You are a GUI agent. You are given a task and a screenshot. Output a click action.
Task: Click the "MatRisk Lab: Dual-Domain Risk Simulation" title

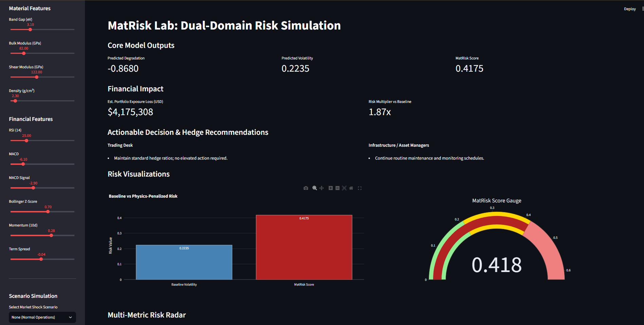(x=224, y=25)
